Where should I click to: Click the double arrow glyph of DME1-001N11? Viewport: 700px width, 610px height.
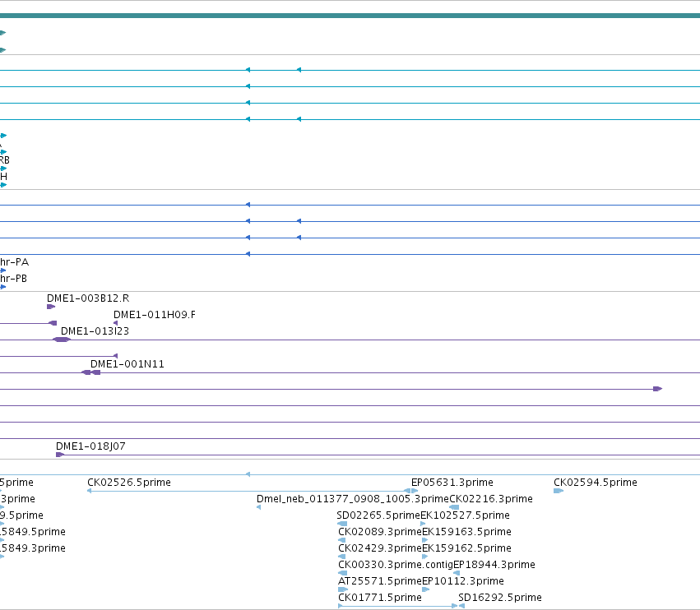[x=91, y=372]
